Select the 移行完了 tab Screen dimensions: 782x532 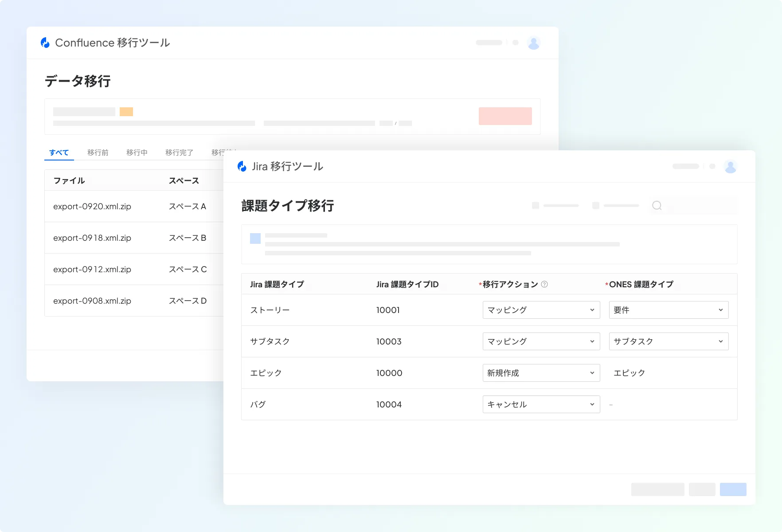[179, 153]
